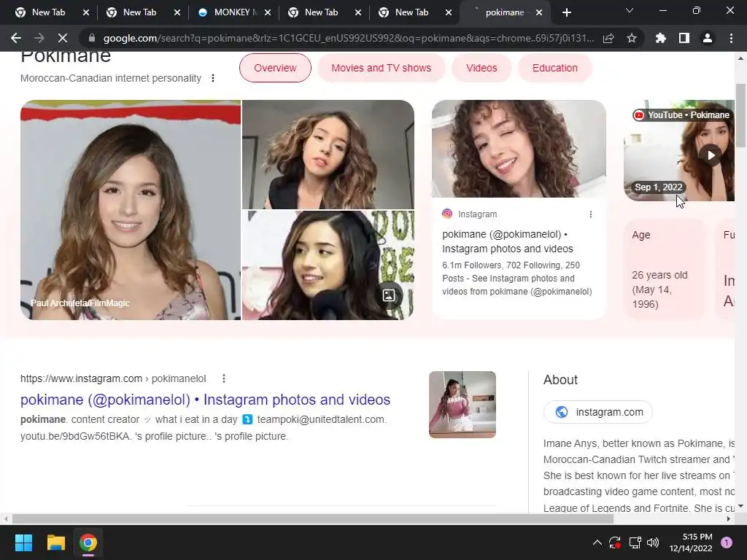747x560 pixels.
Task: Open the Instagram card title link
Action: [x=508, y=241]
